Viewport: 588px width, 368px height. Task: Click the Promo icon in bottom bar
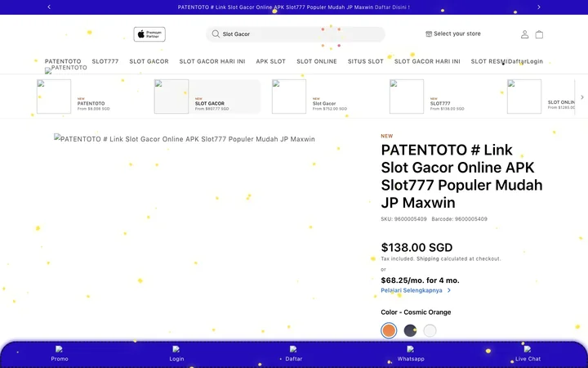(x=60, y=350)
